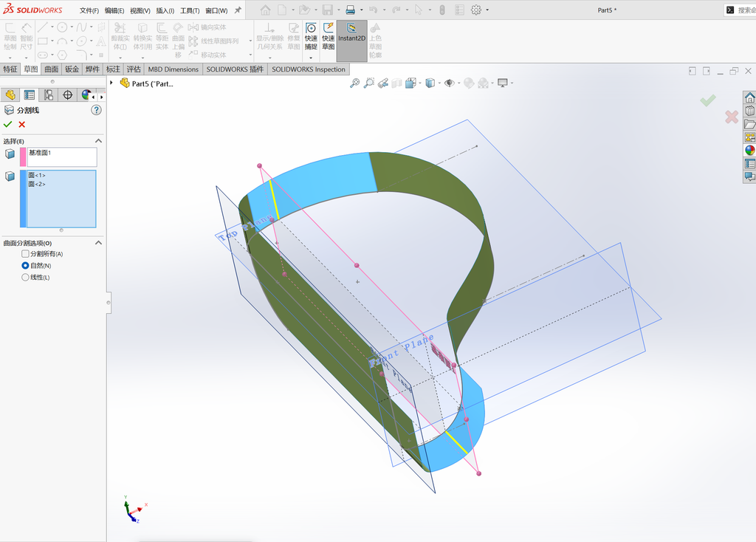Open the DimXpertManager crosshair tab
756x542 pixels.
coord(67,95)
